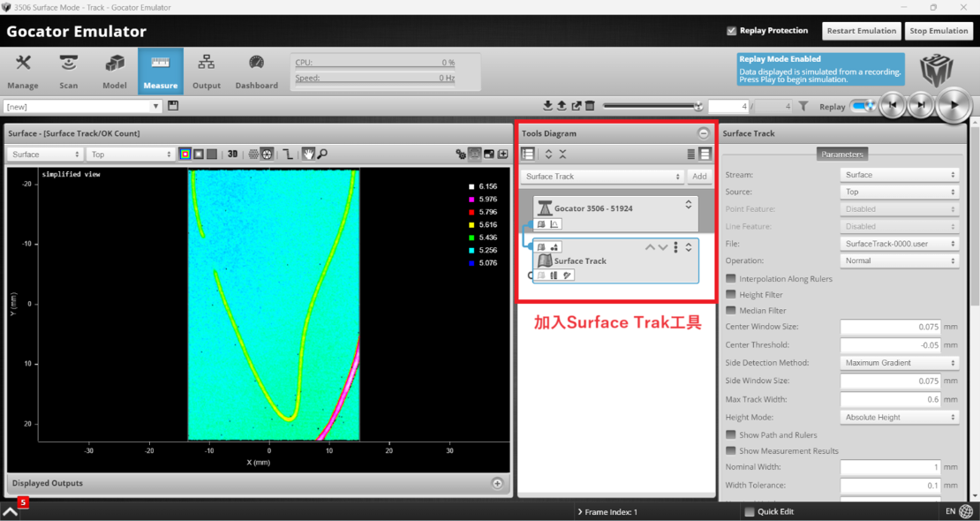Open the Height Mode dropdown

point(899,417)
